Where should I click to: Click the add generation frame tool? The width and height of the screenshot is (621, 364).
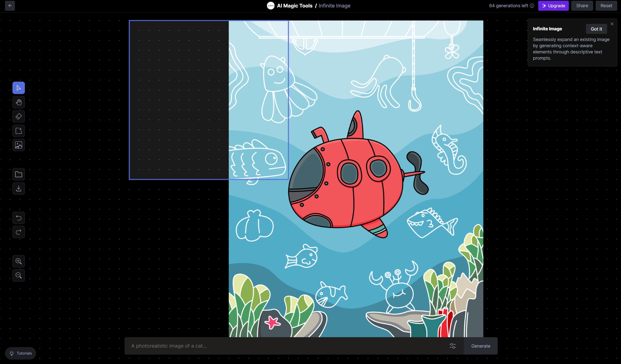(19, 131)
